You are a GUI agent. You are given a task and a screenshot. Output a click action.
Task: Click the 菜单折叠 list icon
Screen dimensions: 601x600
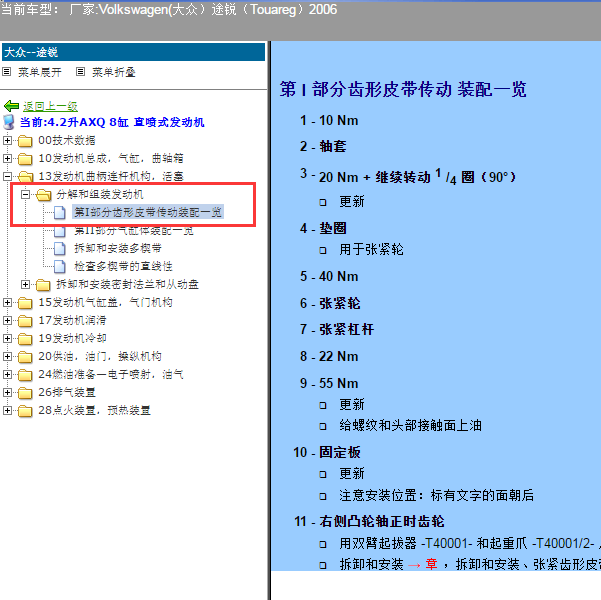point(80,71)
